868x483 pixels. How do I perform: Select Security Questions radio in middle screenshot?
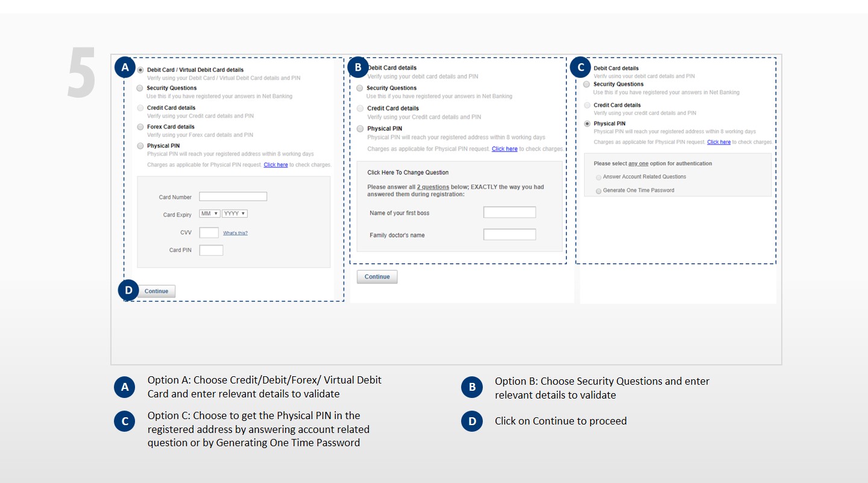360,88
